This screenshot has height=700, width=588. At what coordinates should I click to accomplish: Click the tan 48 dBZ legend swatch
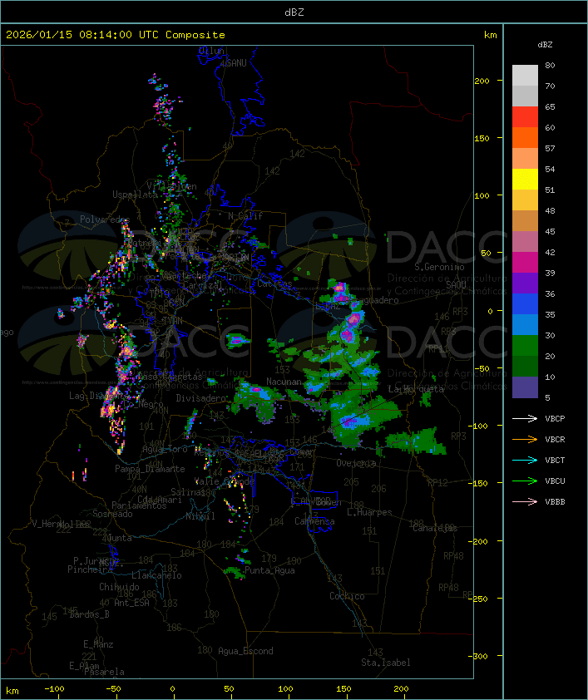525,220
